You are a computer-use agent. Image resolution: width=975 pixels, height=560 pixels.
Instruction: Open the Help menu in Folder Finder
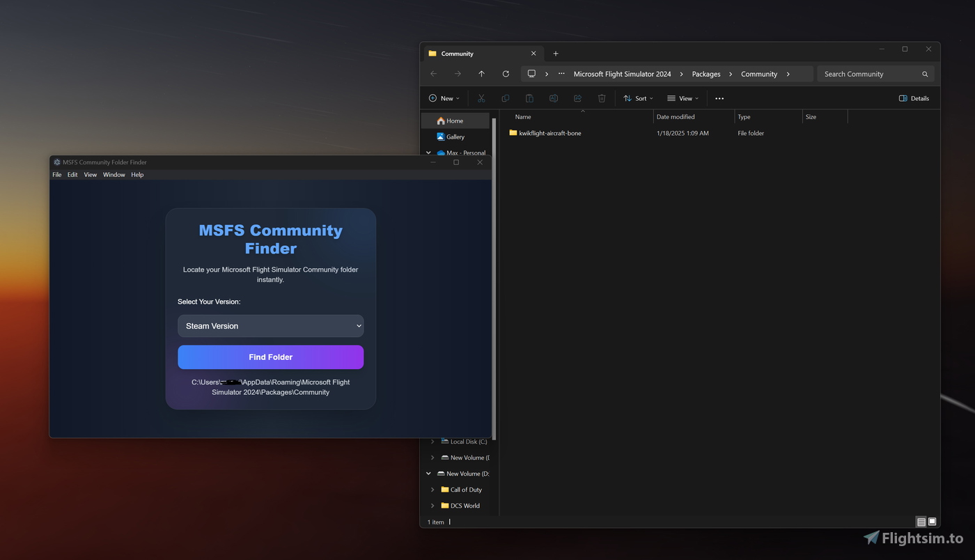(136, 174)
